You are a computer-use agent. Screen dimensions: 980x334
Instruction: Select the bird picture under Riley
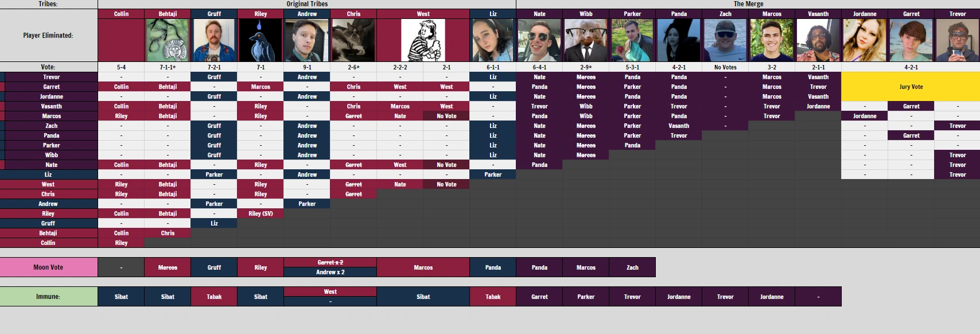pos(260,40)
